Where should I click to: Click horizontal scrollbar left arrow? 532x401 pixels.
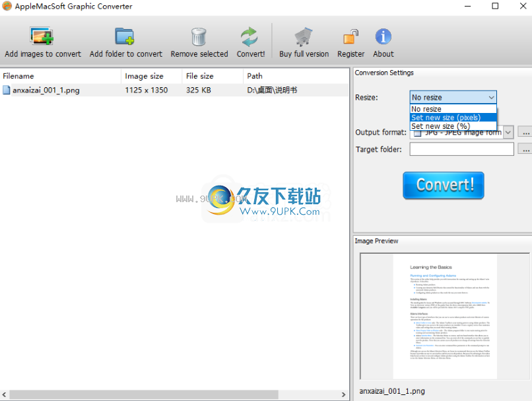4,394
